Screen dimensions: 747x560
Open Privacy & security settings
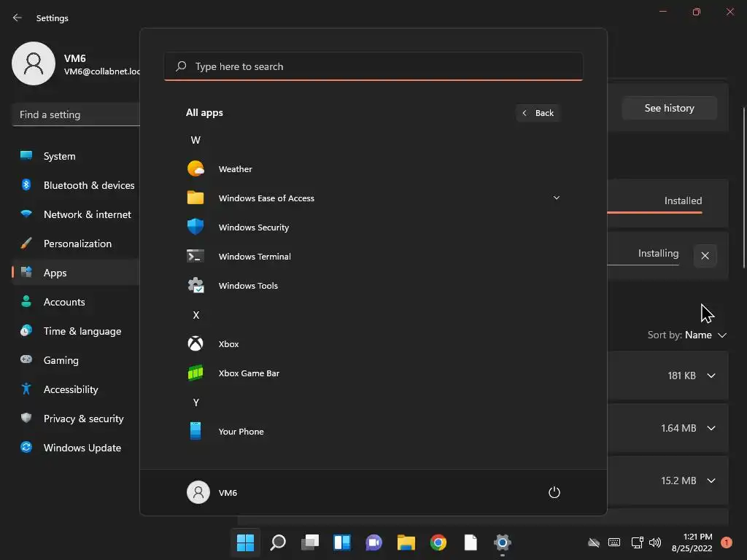pos(76,419)
